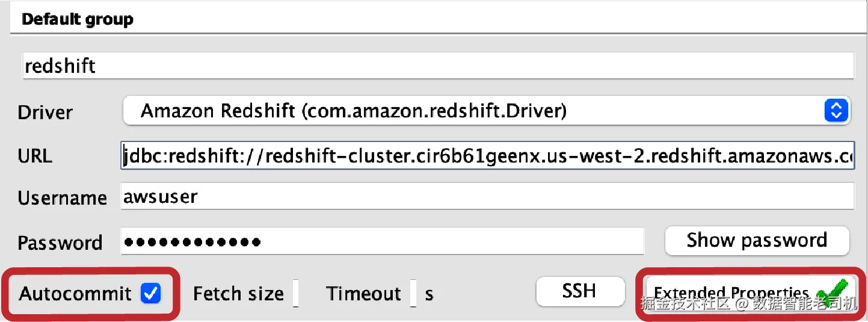Open the SSH settings button

(580, 292)
